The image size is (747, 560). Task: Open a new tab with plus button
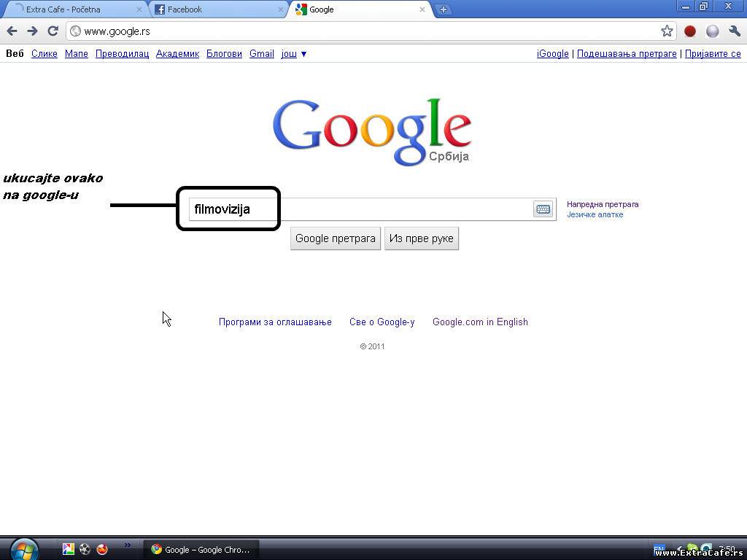click(x=443, y=9)
